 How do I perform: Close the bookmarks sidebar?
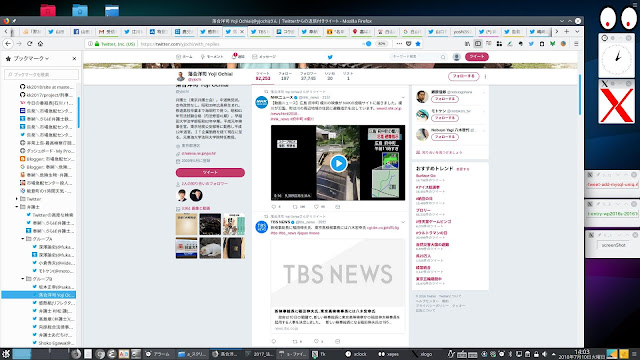74,58
